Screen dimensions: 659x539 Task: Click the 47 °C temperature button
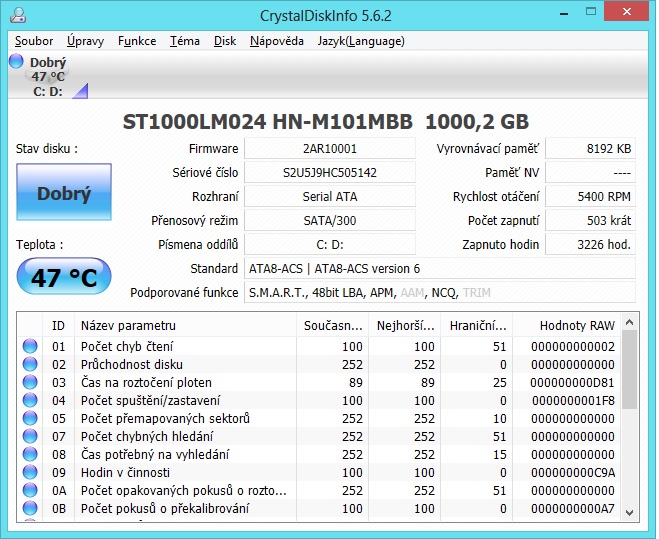(64, 277)
